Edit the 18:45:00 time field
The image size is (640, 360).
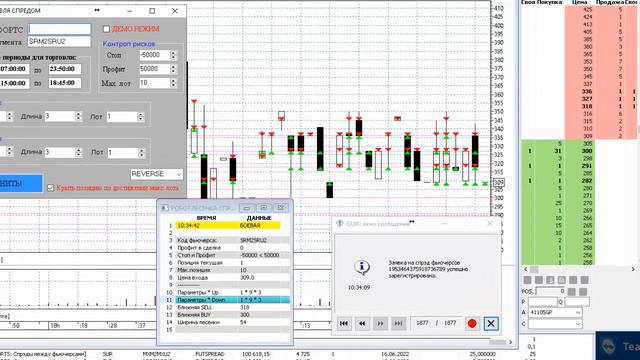tap(64, 83)
